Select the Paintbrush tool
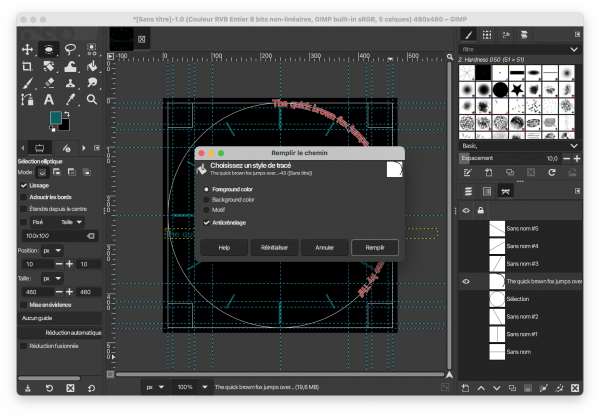 tap(27, 83)
